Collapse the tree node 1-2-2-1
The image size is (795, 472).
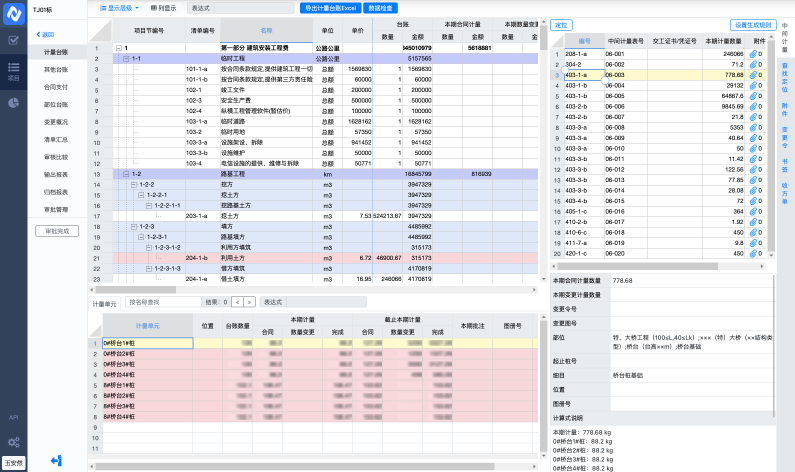141,195
